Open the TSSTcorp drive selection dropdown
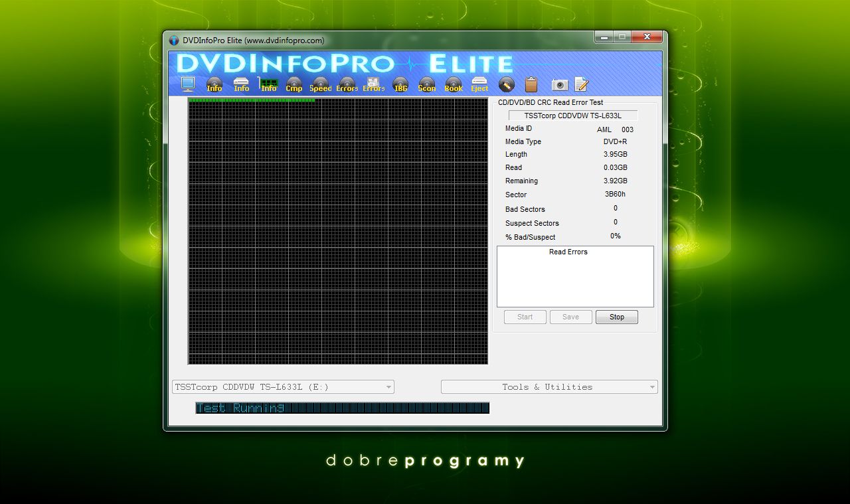Image resolution: width=850 pixels, height=504 pixels. pyautogui.click(x=283, y=386)
